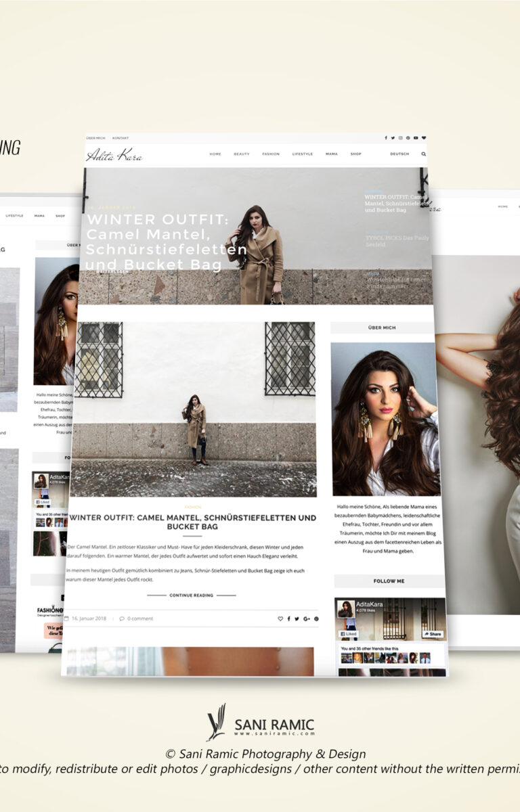This screenshot has width=520, height=812.
Task: Open Instagram icon in top bar
Action: (400, 137)
